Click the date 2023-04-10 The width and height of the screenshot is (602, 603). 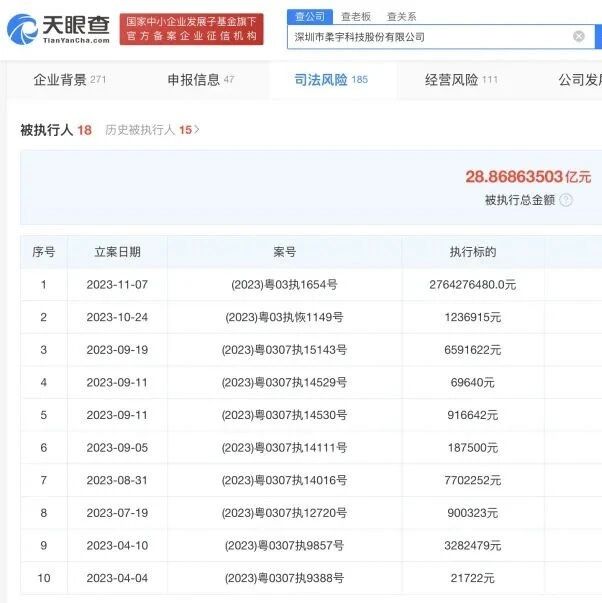pyautogui.click(x=117, y=545)
